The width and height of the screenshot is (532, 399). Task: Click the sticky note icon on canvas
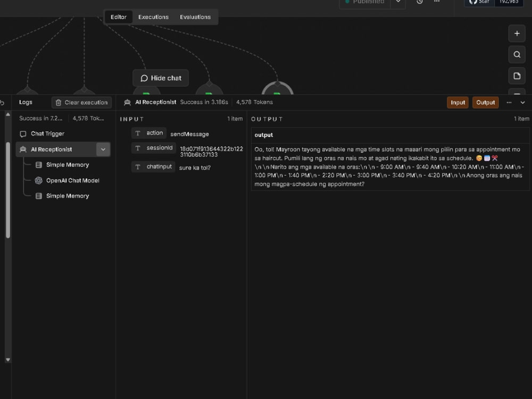[517, 76]
